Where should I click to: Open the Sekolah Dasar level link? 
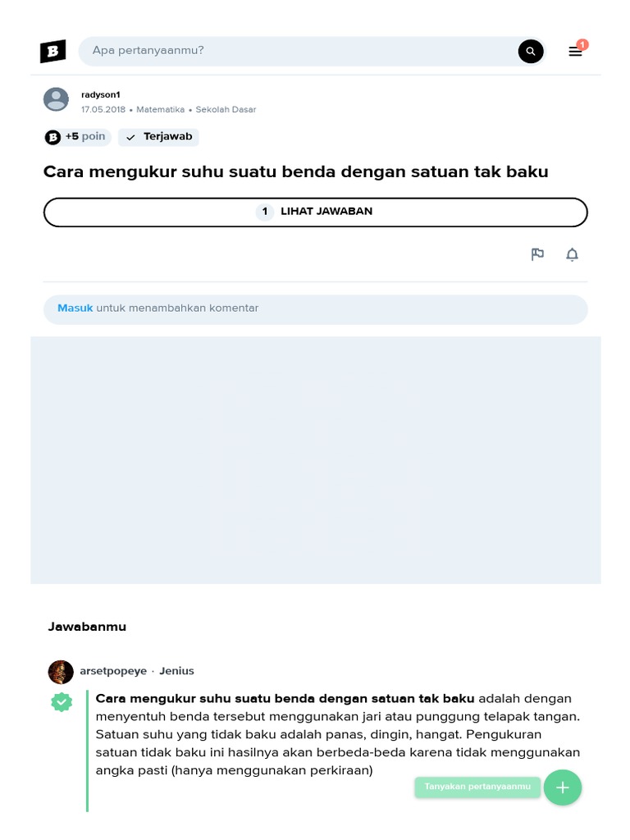(x=226, y=109)
